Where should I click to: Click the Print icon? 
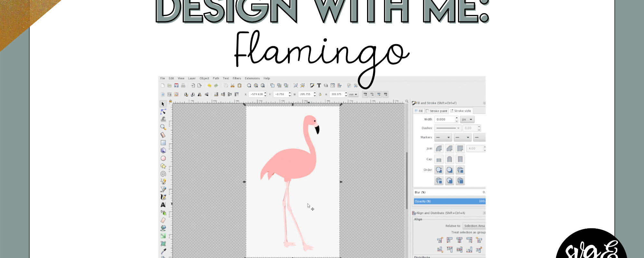(x=183, y=85)
